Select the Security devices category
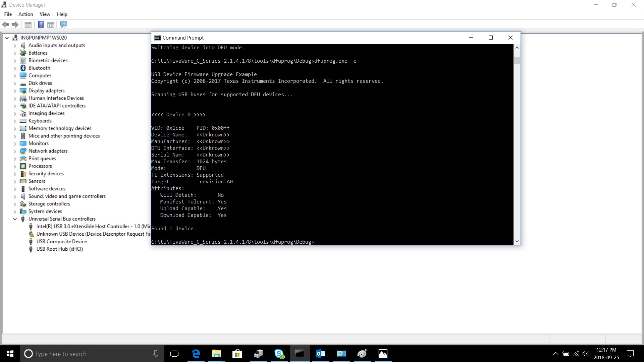Image resolution: width=644 pixels, height=362 pixels. click(46, 174)
